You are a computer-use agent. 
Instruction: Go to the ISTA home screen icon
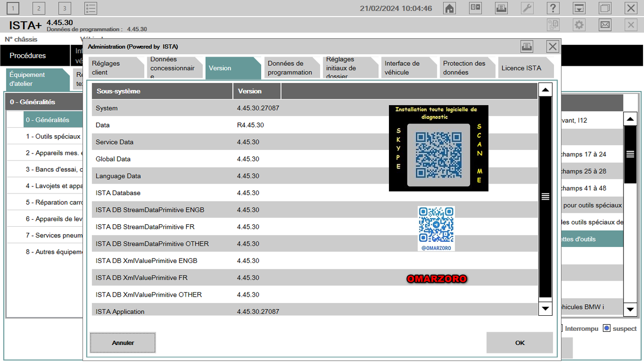click(449, 8)
